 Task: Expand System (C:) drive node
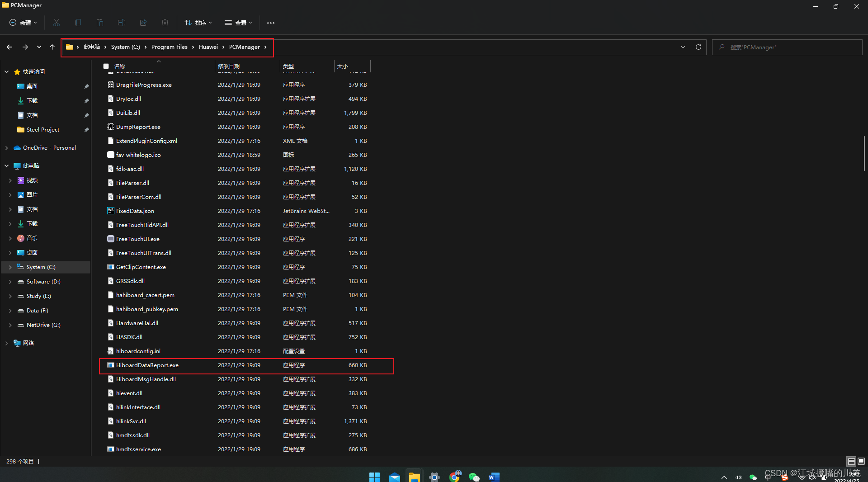(x=10, y=267)
